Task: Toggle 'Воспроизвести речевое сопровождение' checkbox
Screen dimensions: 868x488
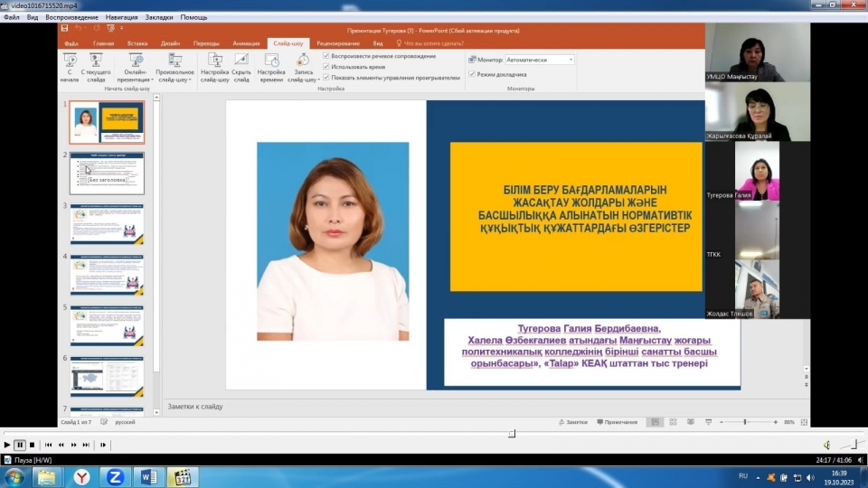Action: 326,56
